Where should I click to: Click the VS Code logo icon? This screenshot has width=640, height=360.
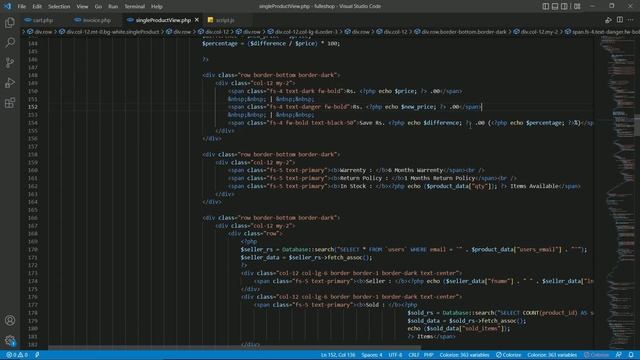[7, 6]
